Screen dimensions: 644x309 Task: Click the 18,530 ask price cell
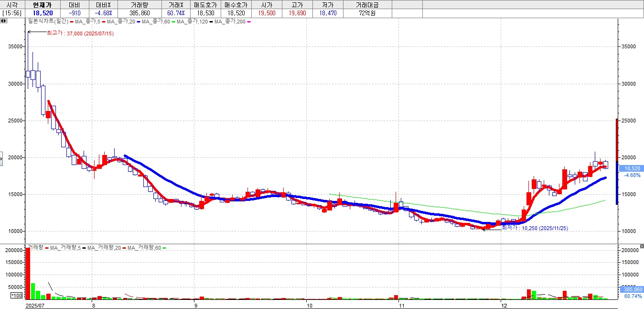tap(205, 13)
